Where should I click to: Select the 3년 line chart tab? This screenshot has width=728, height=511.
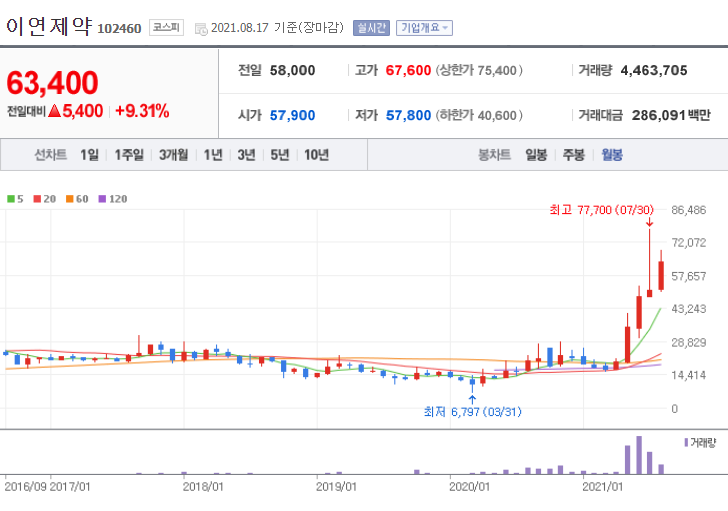tap(246, 155)
